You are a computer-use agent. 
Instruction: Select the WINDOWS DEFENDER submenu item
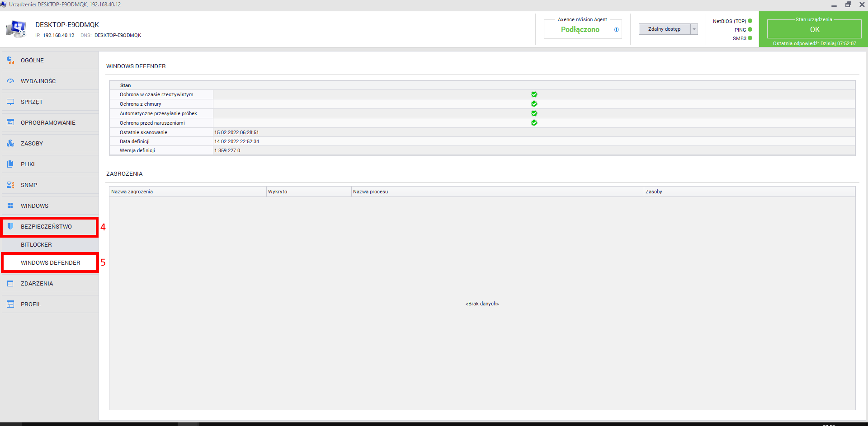tap(50, 262)
